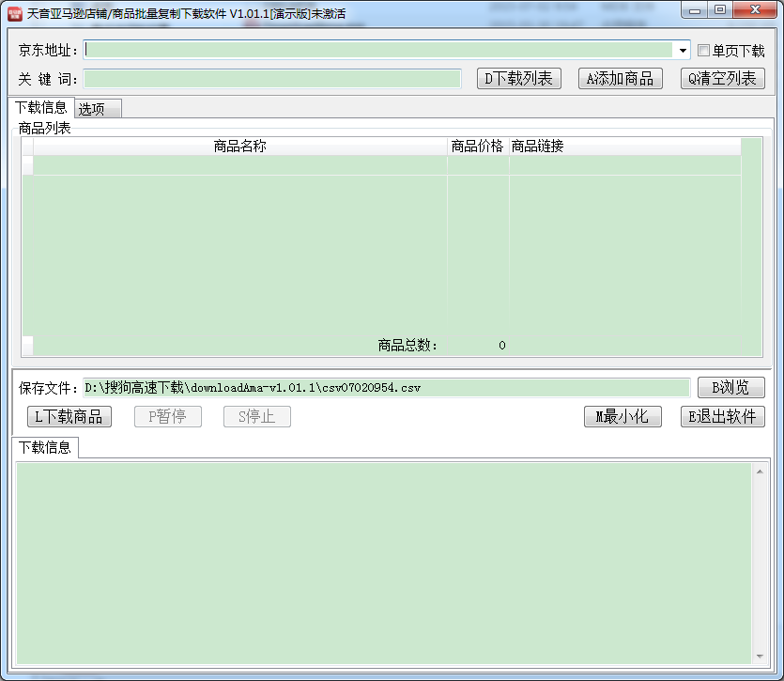Minimize the window from title bar

pos(695,10)
